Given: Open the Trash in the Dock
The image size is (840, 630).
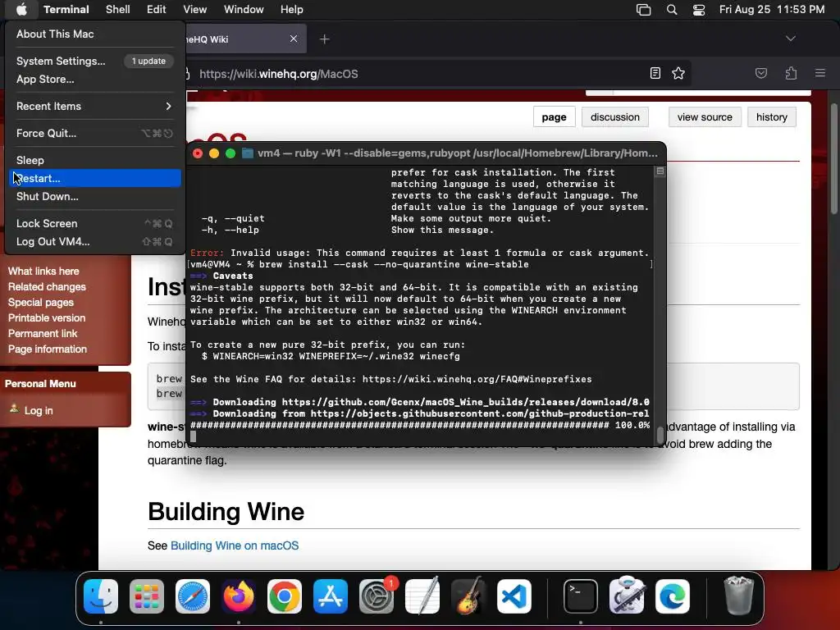Looking at the screenshot, I should click(x=739, y=596).
